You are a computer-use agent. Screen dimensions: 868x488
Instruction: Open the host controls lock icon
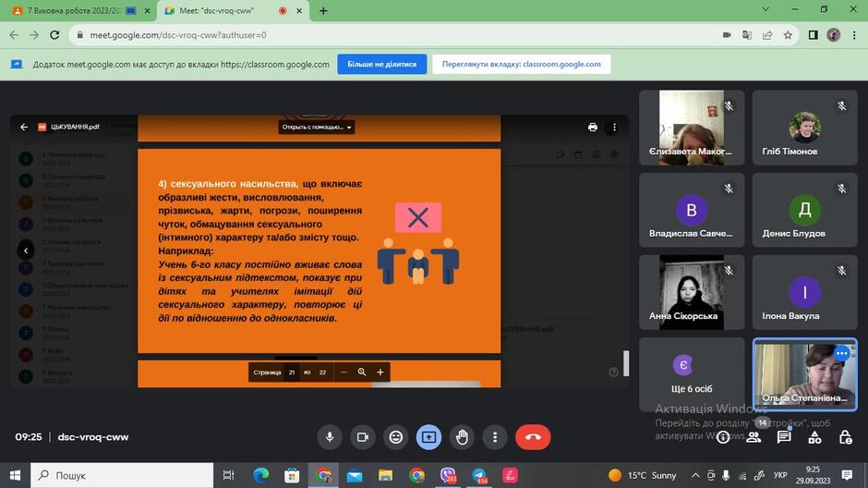pos(845,437)
